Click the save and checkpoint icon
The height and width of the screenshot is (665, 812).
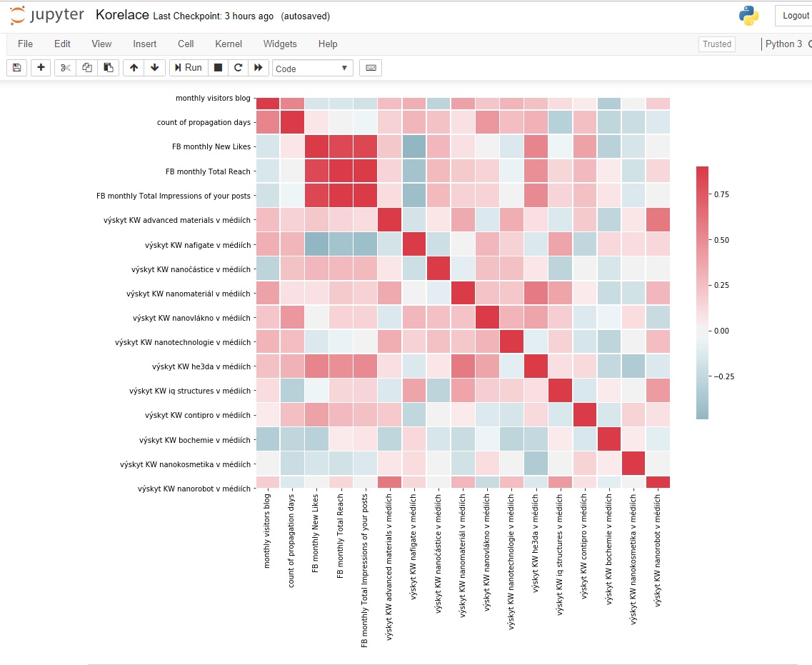pyautogui.click(x=17, y=68)
